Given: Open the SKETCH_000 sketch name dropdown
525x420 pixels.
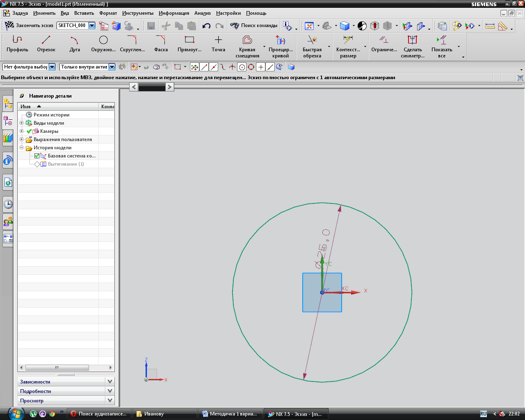Looking at the screenshot, I should point(92,25).
